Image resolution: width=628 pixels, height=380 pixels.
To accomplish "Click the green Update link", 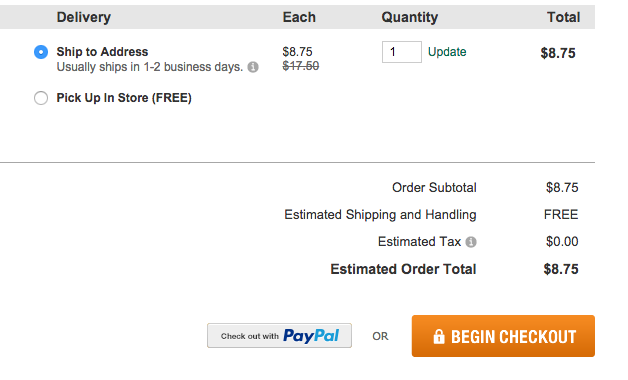I will pyautogui.click(x=447, y=52).
